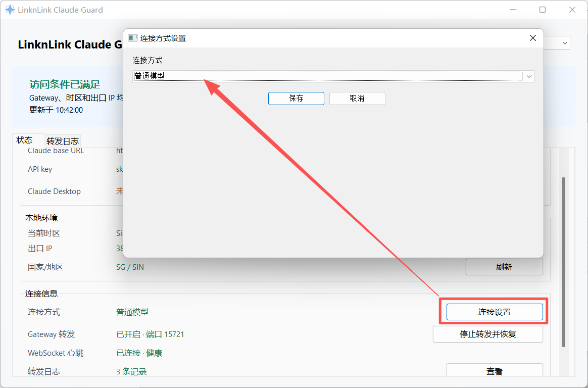Click the 当前时区 label
The image size is (588, 388).
(x=44, y=233)
